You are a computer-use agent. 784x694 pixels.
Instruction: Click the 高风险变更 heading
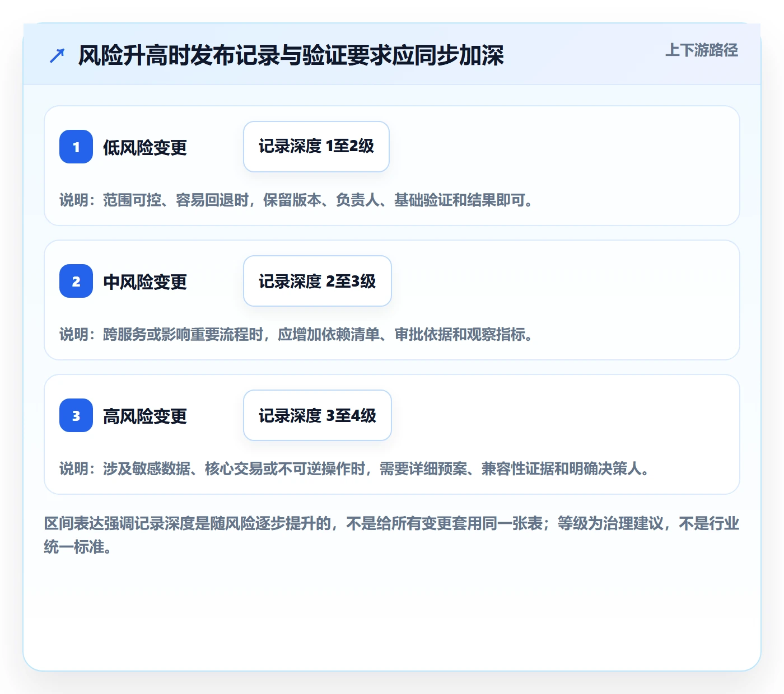click(x=145, y=416)
